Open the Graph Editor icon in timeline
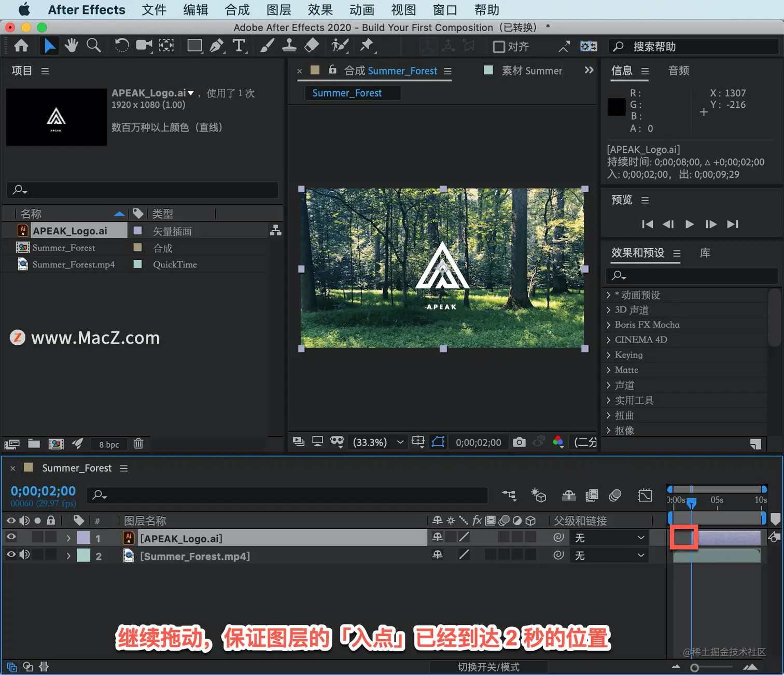Image resolution: width=784 pixels, height=675 pixels. pos(645,495)
